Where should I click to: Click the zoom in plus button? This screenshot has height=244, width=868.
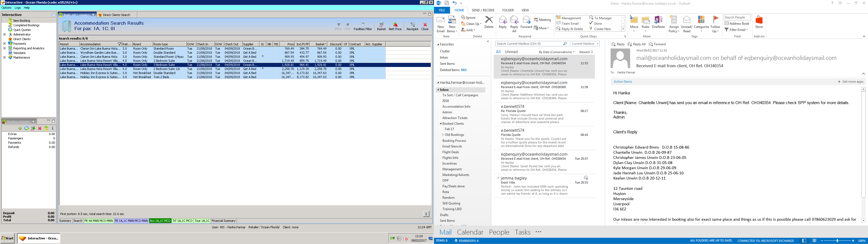(x=853, y=241)
